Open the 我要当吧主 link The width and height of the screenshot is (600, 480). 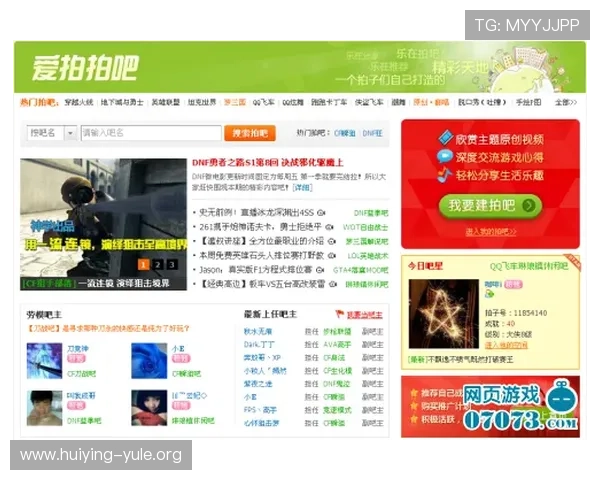click(364, 315)
